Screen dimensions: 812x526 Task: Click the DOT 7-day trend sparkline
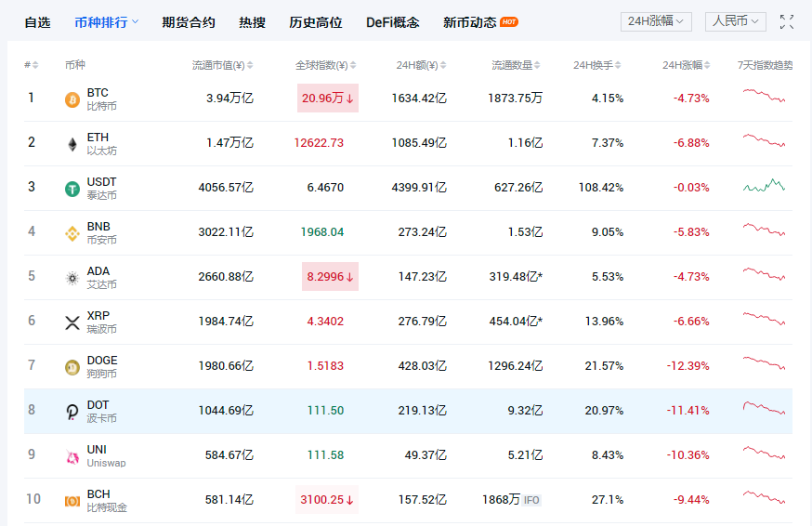pos(764,407)
